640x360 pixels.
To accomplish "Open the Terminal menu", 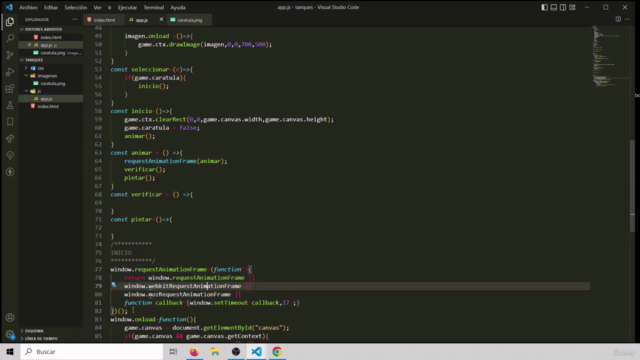I will click(x=153, y=7).
